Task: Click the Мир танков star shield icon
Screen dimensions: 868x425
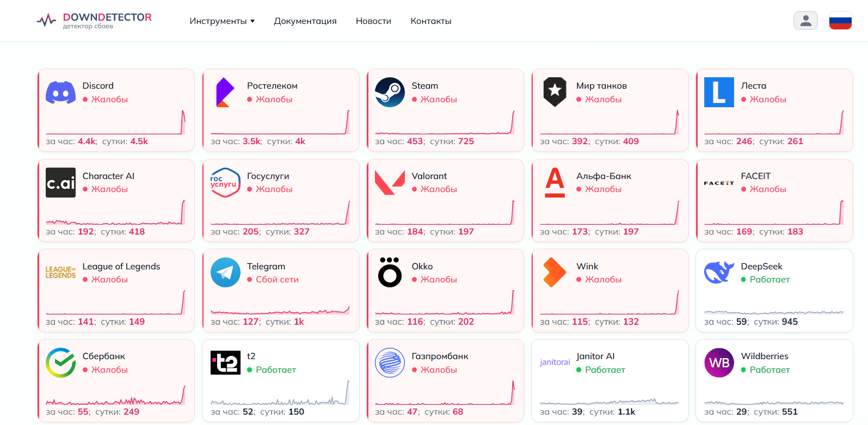Action: pos(555,93)
